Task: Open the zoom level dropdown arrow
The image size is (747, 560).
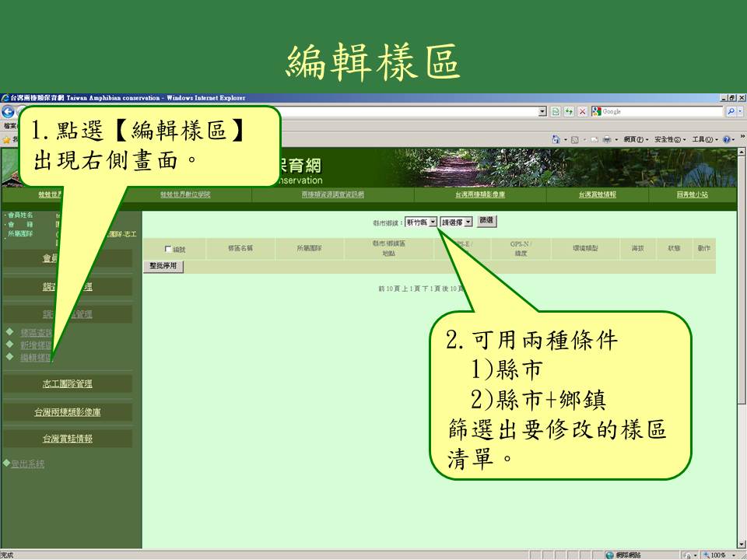Action: coord(735,555)
